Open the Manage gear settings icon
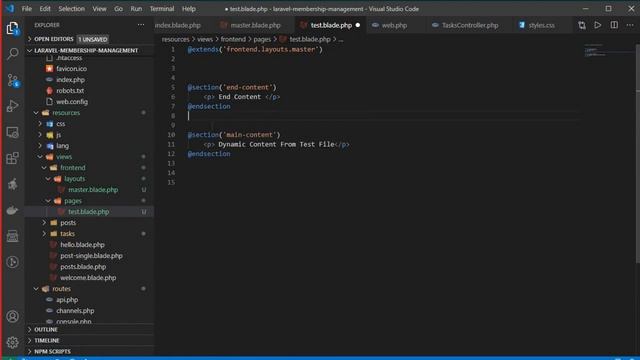The height and width of the screenshot is (360, 640). tap(12, 342)
